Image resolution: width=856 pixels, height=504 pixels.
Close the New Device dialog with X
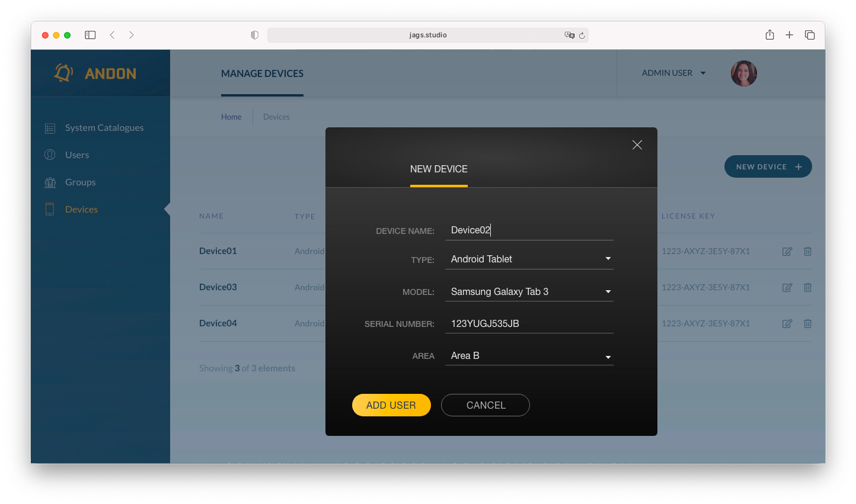(x=637, y=145)
